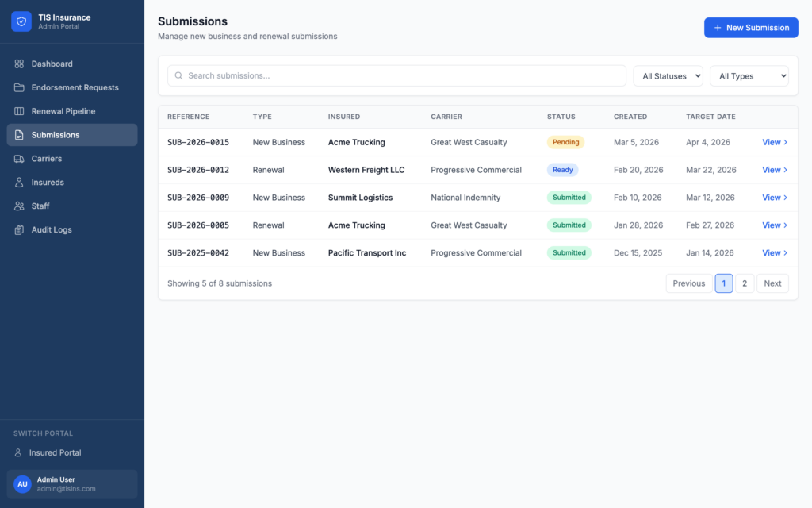Viewport: 812px width, 508px height.
Task: Open the All Types dropdown
Action: (x=749, y=75)
